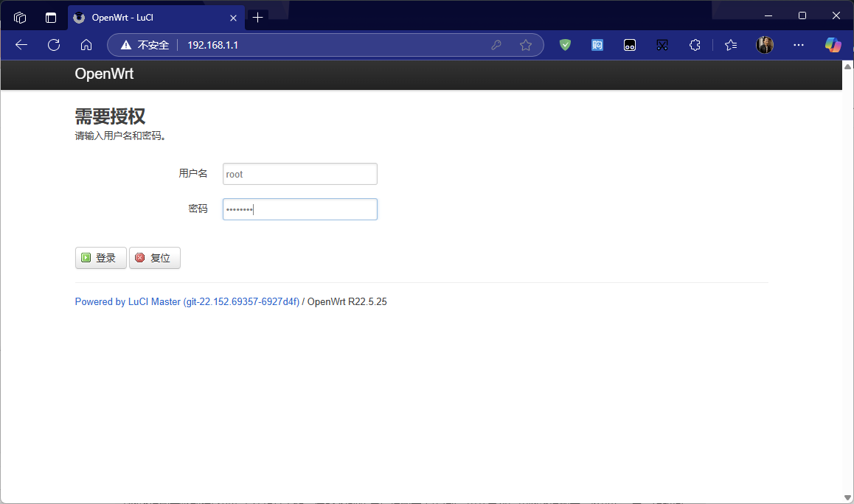Close the OpenWrt - LuCI tab
854x504 pixels.
pos(232,18)
